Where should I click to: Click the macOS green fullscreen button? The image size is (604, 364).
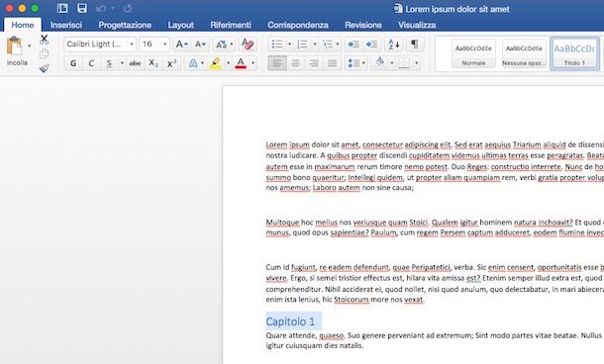(x=35, y=9)
